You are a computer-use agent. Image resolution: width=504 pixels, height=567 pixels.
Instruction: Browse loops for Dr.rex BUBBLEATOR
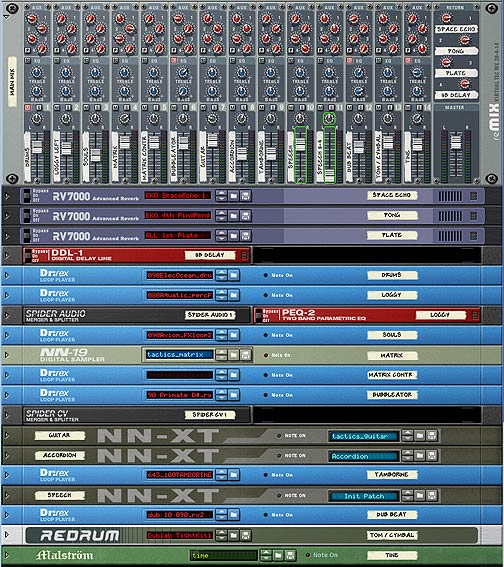[x=234, y=395]
